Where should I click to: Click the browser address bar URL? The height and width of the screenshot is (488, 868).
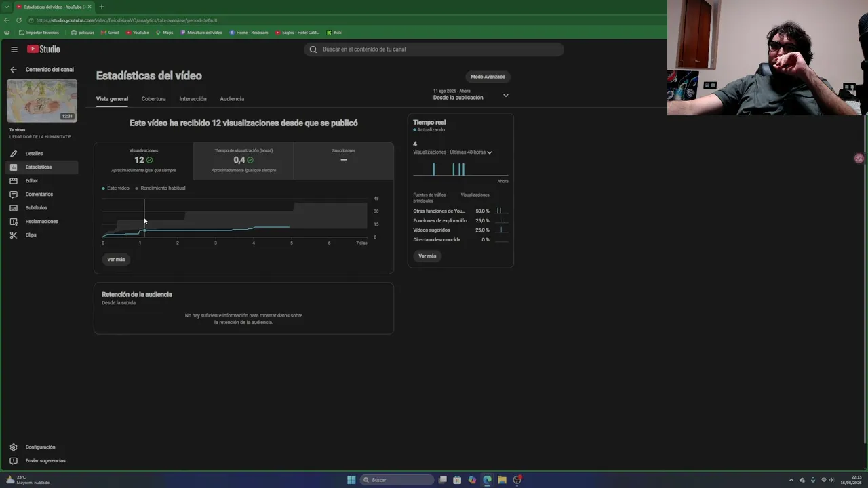click(127, 20)
